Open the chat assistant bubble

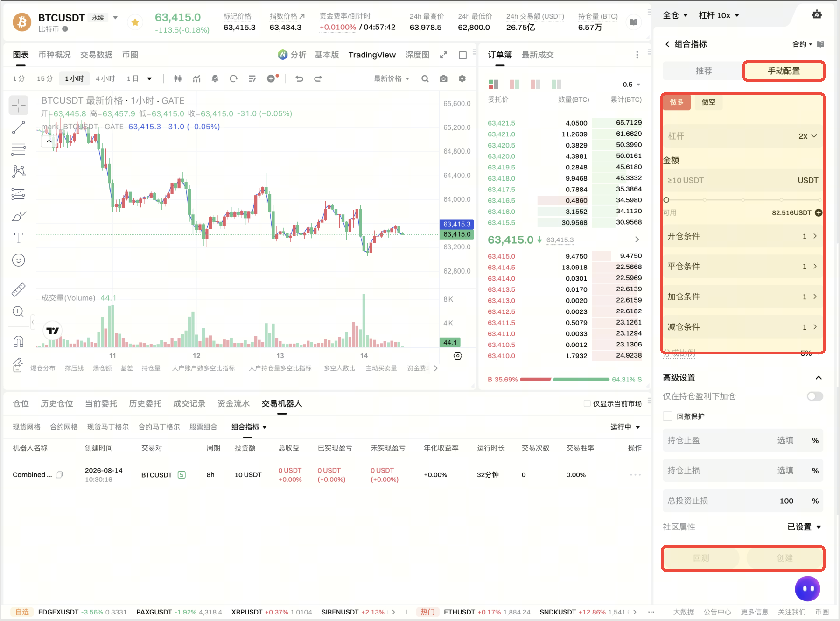click(x=807, y=589)
